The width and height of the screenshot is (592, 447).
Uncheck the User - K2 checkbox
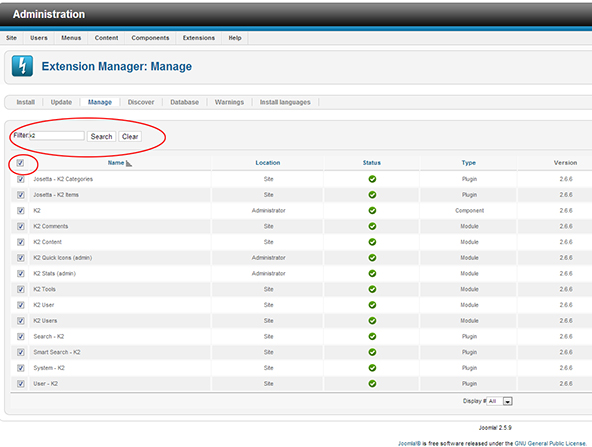click(21, 384)
